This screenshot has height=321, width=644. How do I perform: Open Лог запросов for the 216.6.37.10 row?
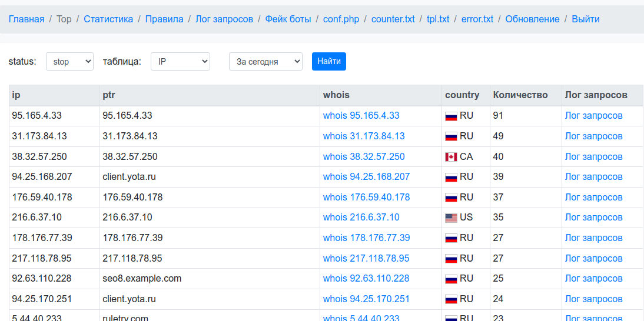point(593,218)
